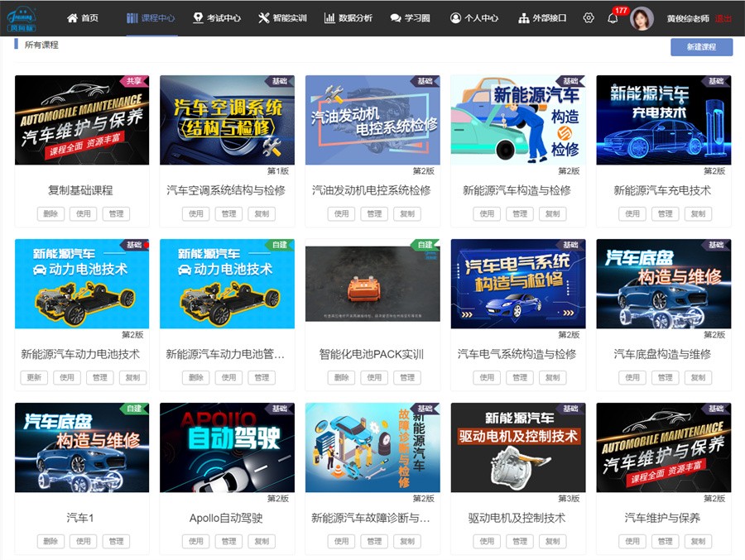The width and height of the screenshot is (745, 560).
Task: Click 管理 under 驱动电机及控制技术
Action: pyautogui.click(x=519, y=541)
